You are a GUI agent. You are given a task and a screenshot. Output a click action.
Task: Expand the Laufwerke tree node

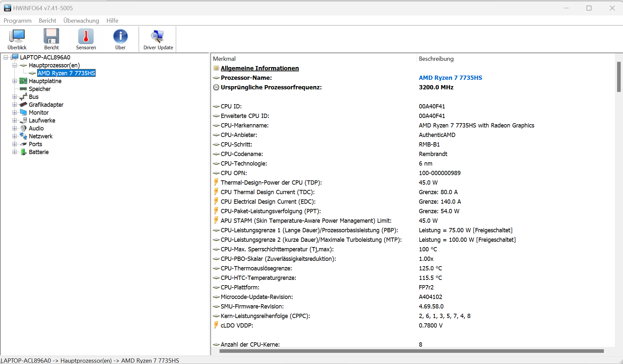point(14,121)
